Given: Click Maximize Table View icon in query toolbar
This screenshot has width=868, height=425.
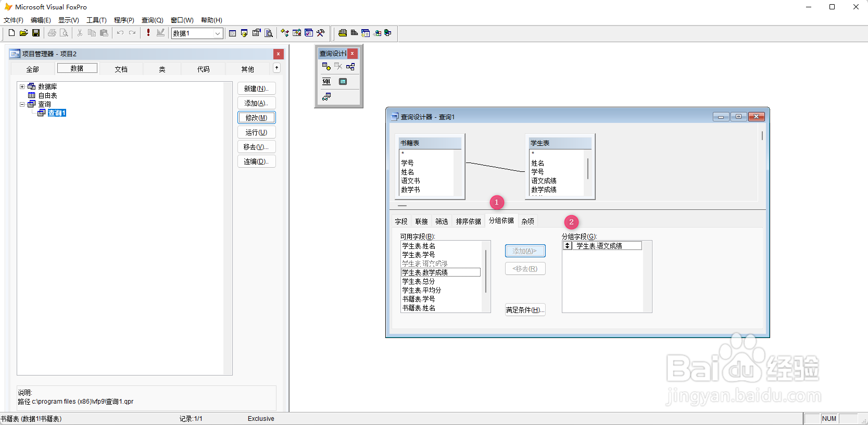Looking at the screenshot, I should (343, 81).
